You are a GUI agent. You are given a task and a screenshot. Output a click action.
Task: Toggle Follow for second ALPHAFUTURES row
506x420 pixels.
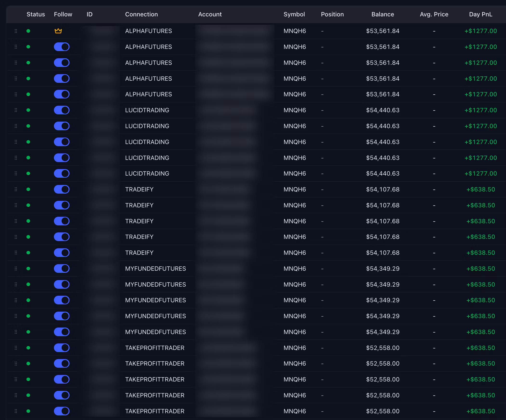[62, 47]
